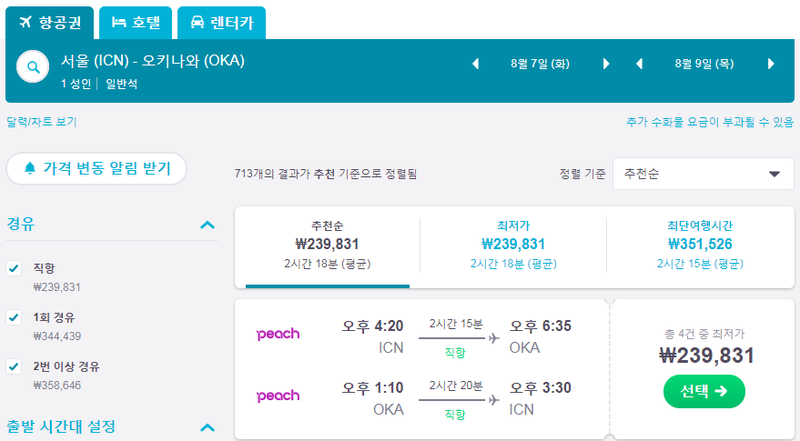The image size is (800, 441).
Task: Open the 달력/차트 보기 link
Action: click(x=41, y=121)
